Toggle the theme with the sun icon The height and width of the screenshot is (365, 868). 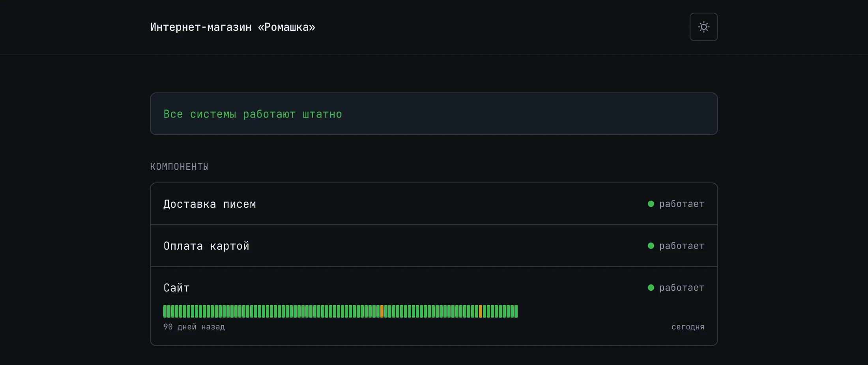click(703, 27)
